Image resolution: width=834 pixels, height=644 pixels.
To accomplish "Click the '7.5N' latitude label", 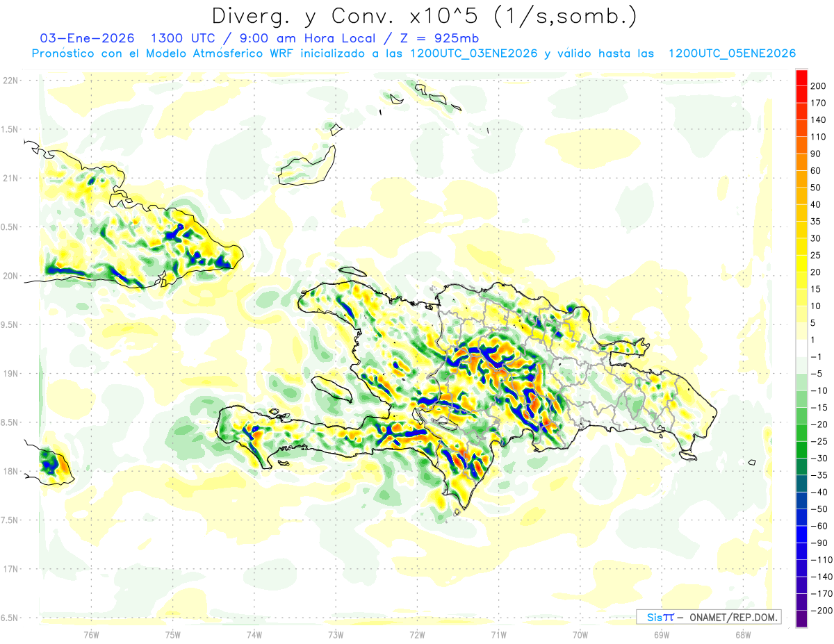I will [x=10, y=520].
